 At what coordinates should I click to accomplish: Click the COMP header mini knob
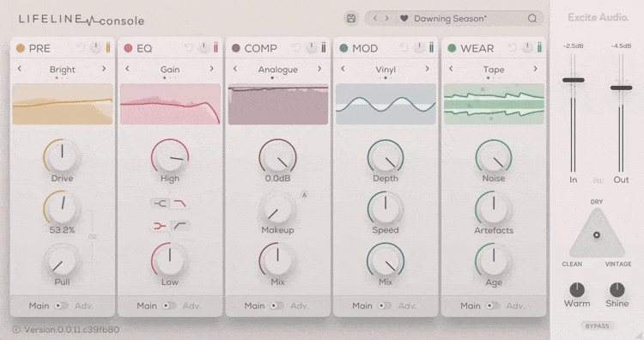[x=312, y=48]
